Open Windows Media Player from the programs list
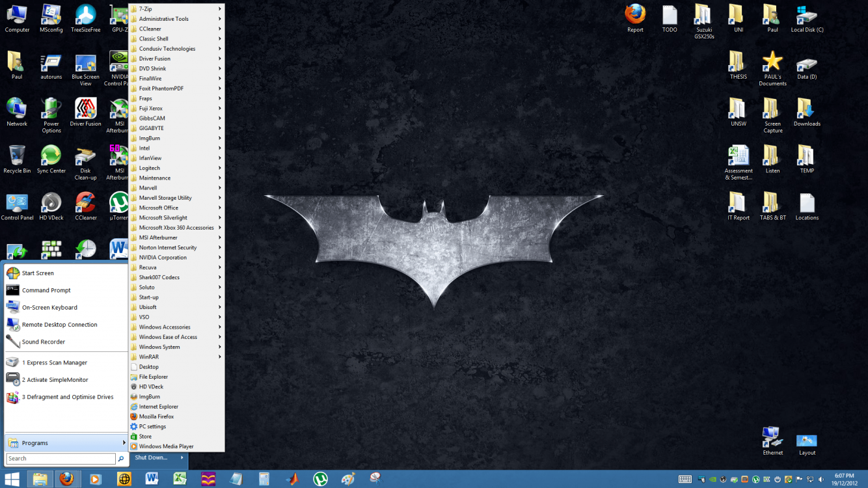Image resolution: width=868 pixels, height=488 pixels. 177,446
